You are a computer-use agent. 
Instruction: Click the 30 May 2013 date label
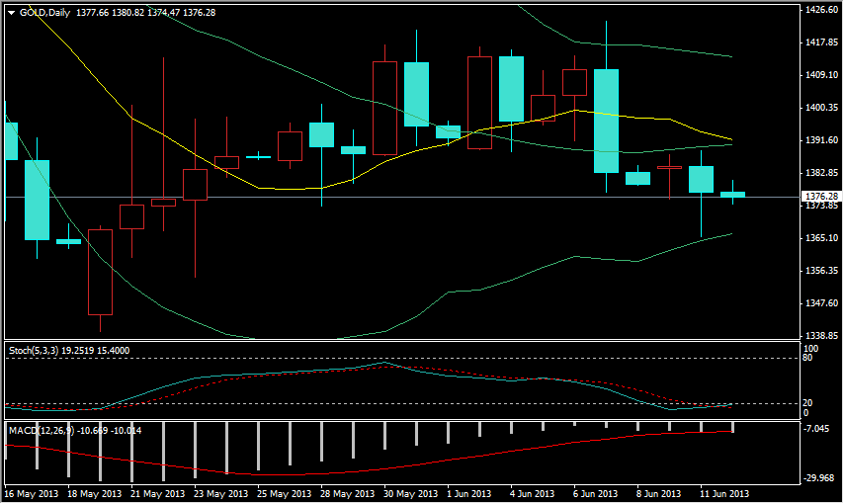click(x=411, y=494)
